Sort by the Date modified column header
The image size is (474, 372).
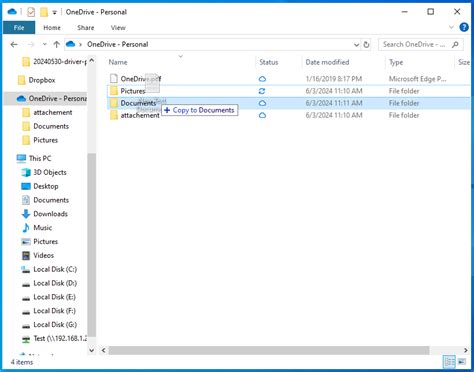327,62
